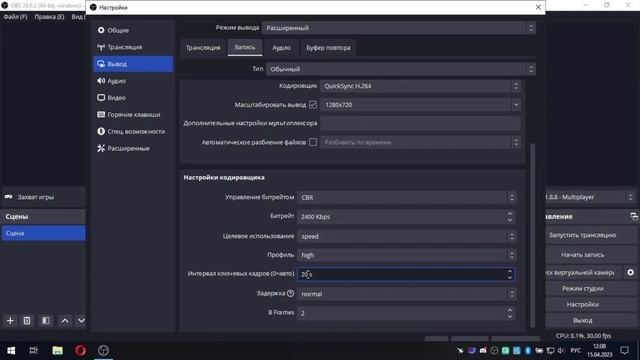Open Режим вывода dropdown
Image resolution: width=640 pixels, height=360 pixels.
point(398,28)
